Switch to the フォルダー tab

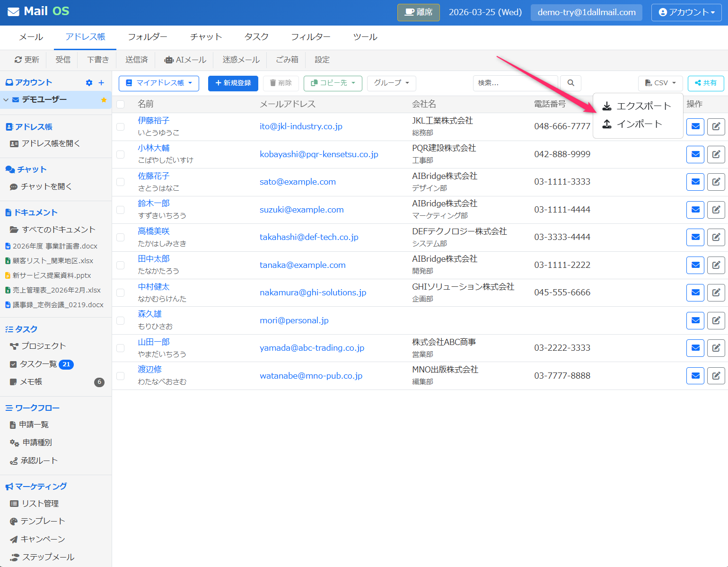tap(148, 37)
